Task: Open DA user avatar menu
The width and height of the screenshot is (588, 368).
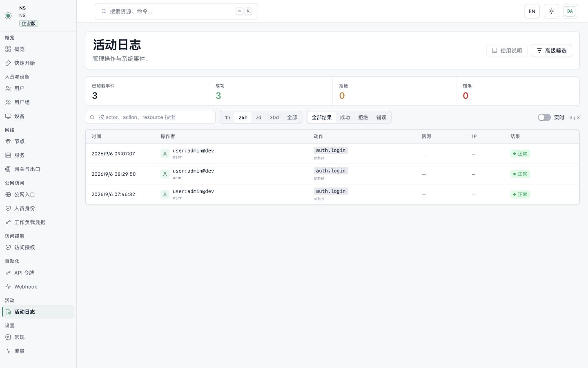Action: [x=570, y=11]
